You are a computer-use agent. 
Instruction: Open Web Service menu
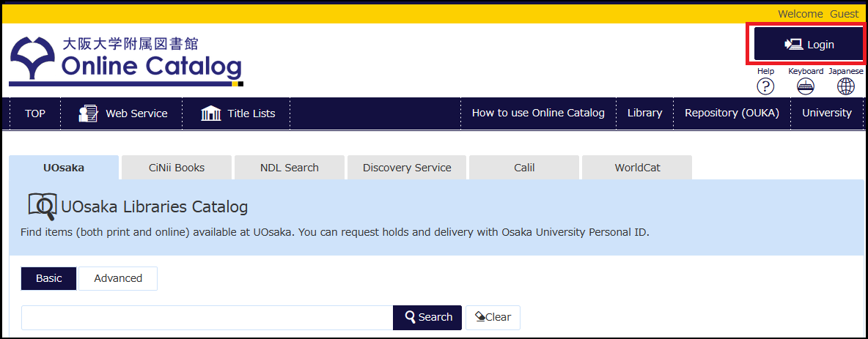(122, 113)
